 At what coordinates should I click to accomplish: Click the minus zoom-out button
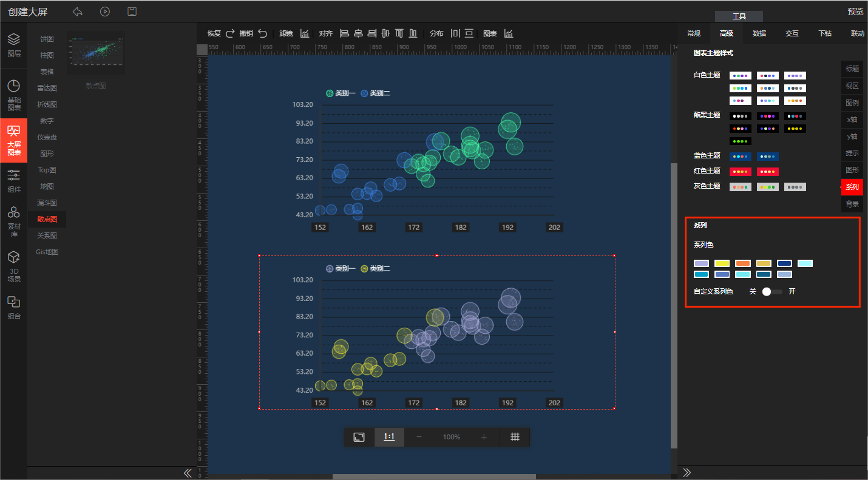click(419, 437)
